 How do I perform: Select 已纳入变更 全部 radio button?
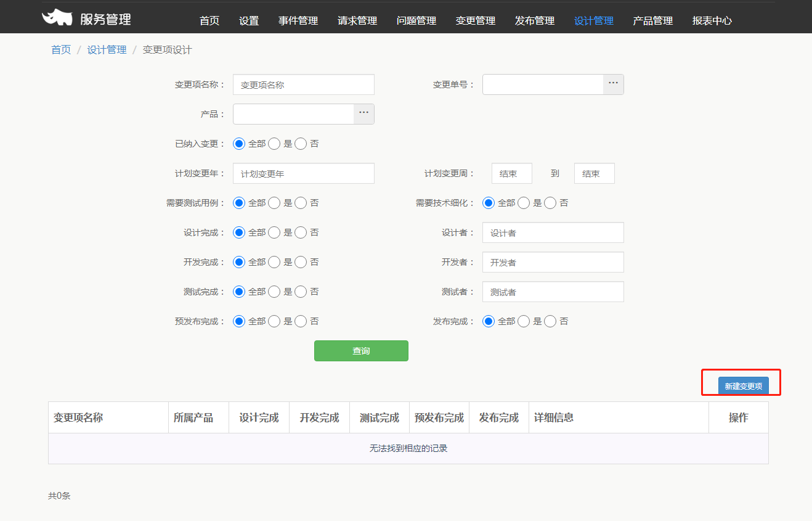(239, 144)
